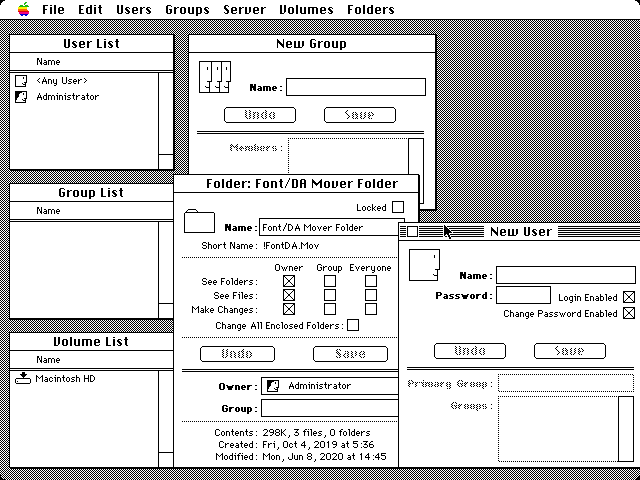The width and height of the screenshot is (640, 480).
Task: Click the Primary Group field in New User
Action: click(x=566, y=383)
